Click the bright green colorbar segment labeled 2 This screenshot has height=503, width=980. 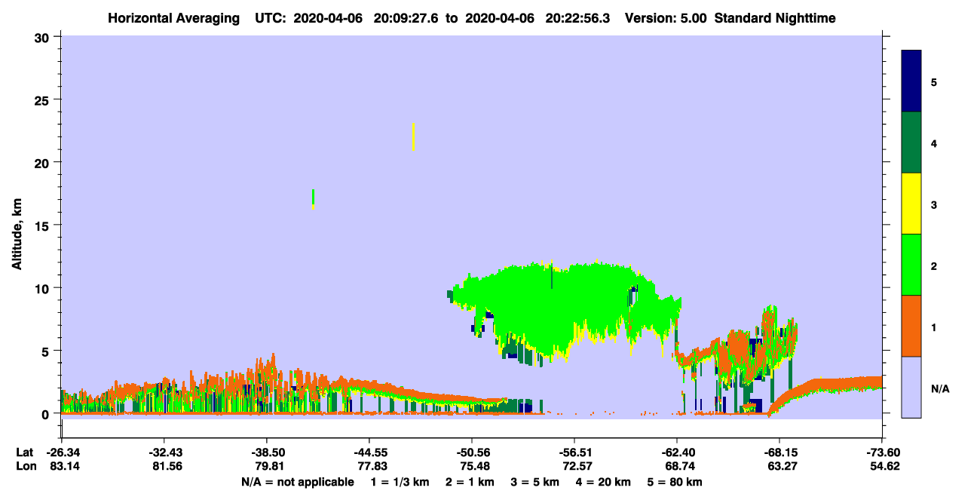(911, 265)
